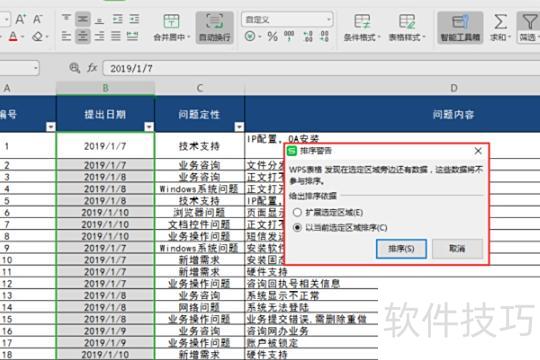Apply percent style
Screen dimensions: 540x360
coord(272,36)
